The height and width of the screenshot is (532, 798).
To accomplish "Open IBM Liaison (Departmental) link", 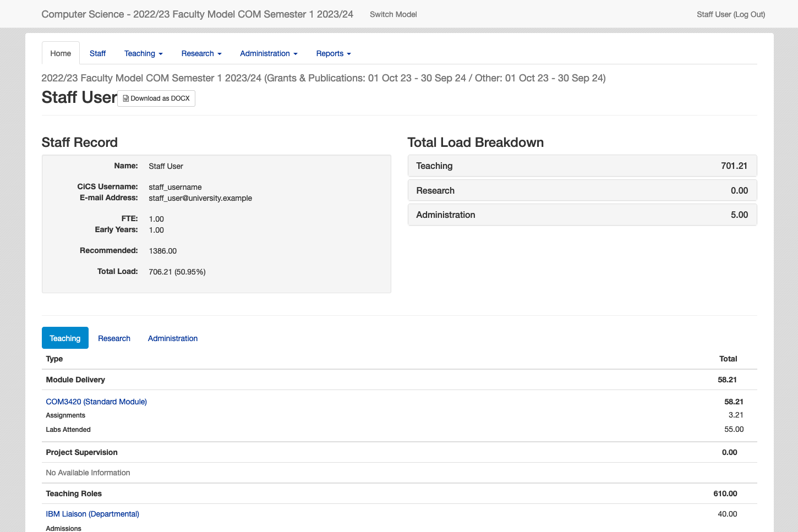I will [92, 514].
